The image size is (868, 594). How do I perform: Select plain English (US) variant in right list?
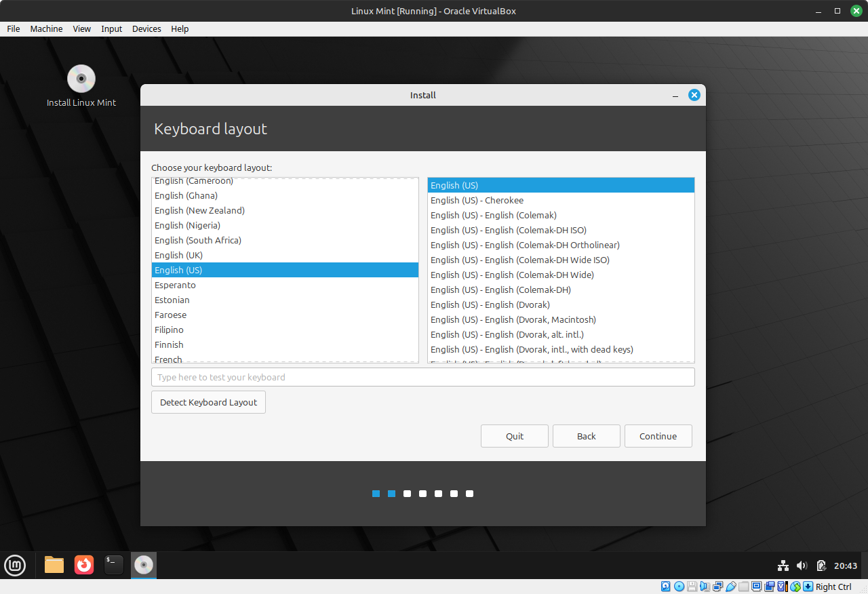click(561, 185)
